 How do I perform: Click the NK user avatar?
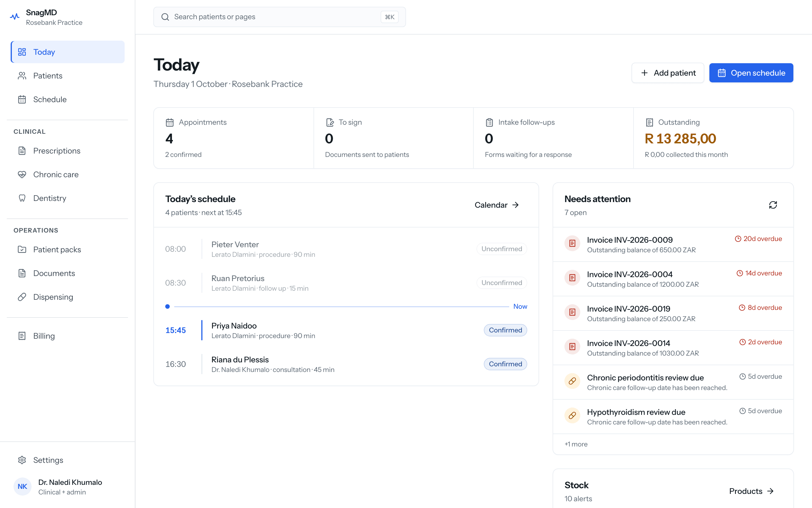click(x=23, y=487)
